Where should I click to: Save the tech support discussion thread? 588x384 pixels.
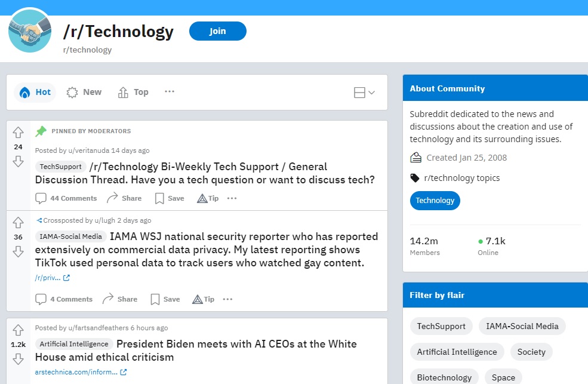coord(168,198)
